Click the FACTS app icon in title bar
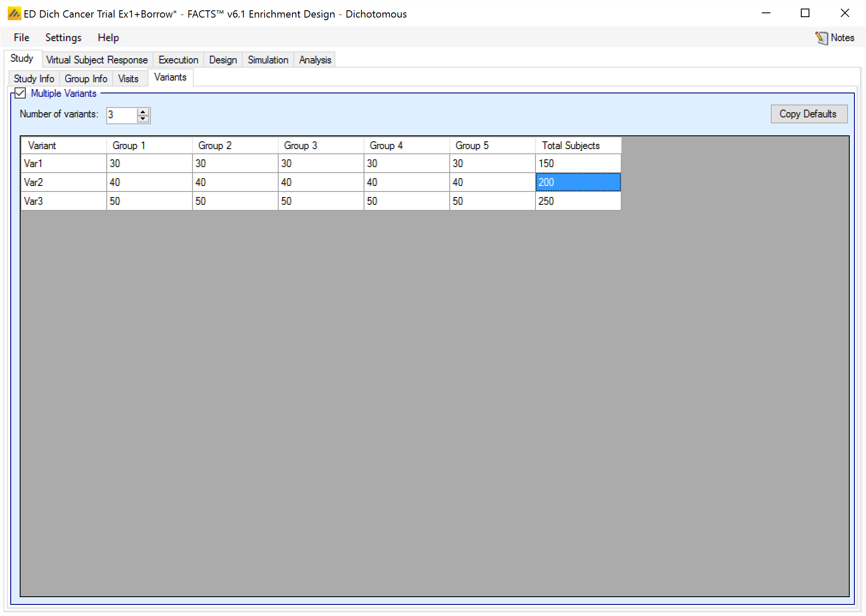Viewport: 866px width, 616px height. (14, 14)
